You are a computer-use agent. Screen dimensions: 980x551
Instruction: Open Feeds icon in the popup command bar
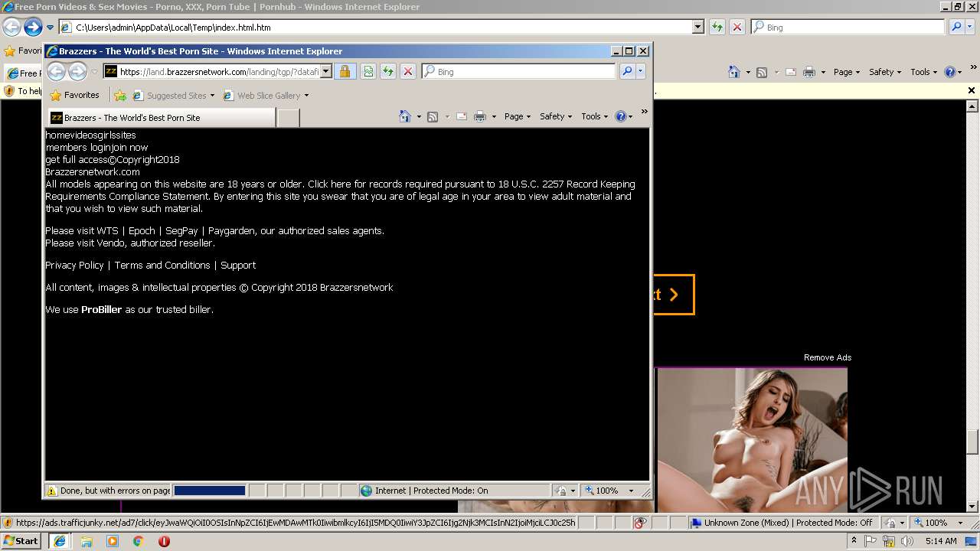(x=433, y=116)
